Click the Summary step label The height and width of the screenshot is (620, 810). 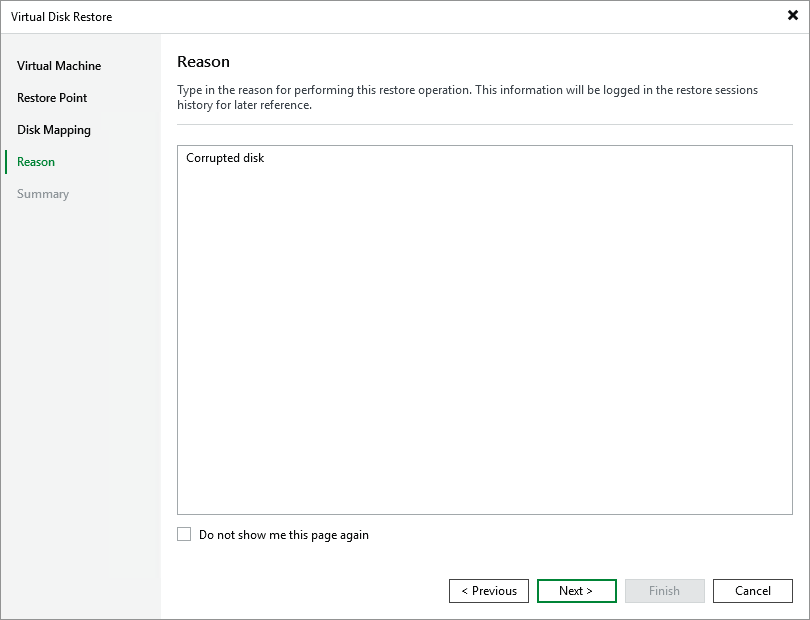pos(43,193)
